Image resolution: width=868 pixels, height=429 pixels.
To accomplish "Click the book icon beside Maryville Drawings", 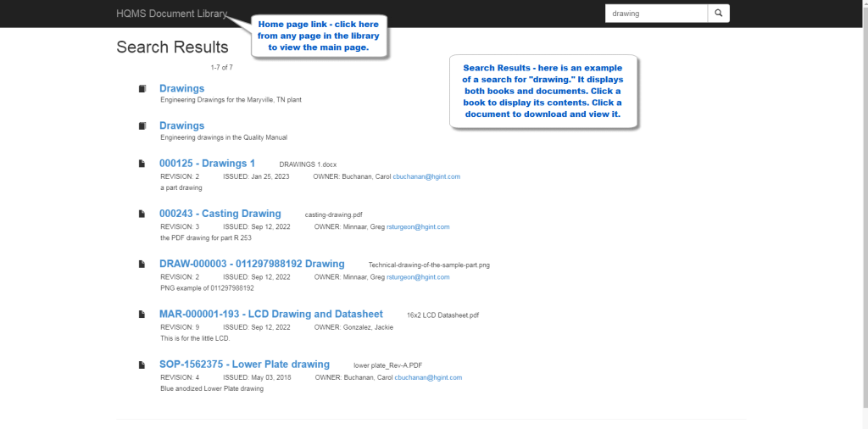I will pos(142,88).
